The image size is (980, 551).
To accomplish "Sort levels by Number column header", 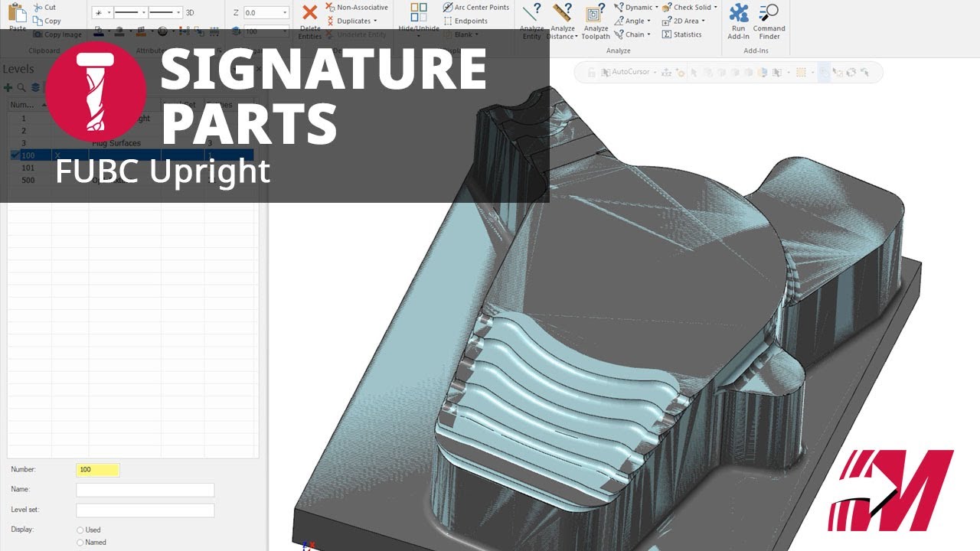I will coord(29,105).
